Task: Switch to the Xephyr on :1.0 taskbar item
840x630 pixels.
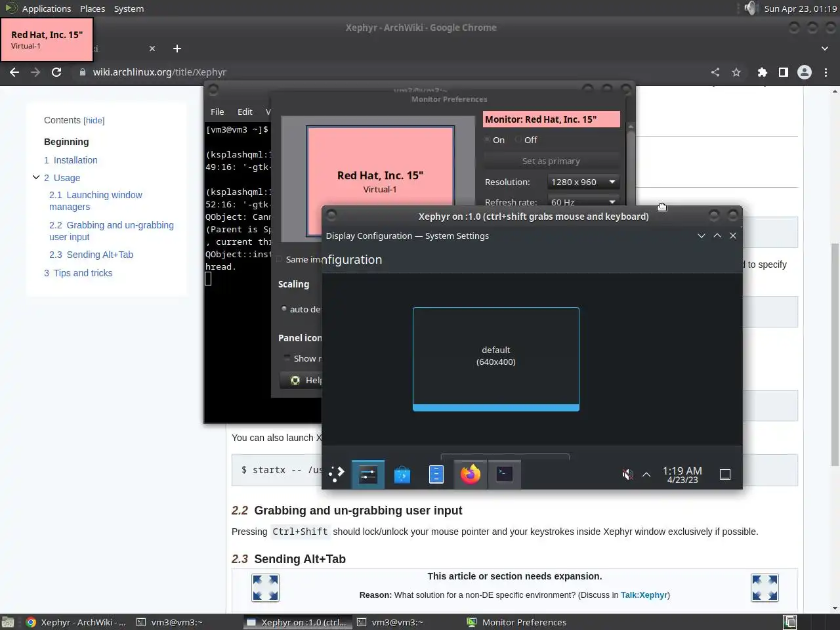Action: pyautogui.click(x=297, y=622)
